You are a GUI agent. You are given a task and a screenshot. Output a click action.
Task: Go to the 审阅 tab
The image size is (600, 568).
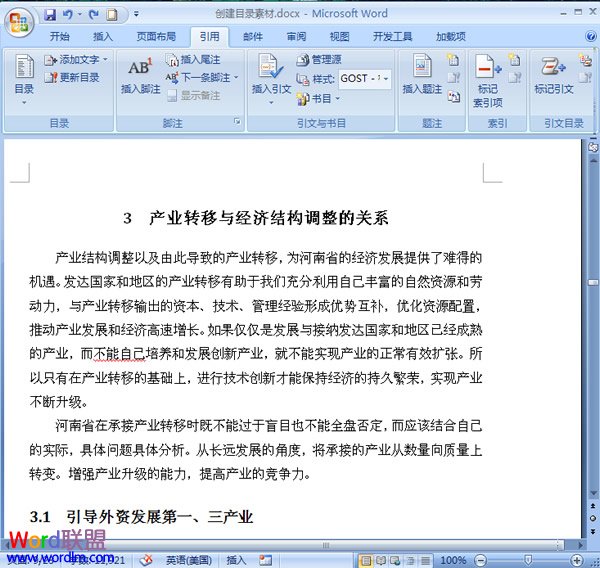(297, 36)
